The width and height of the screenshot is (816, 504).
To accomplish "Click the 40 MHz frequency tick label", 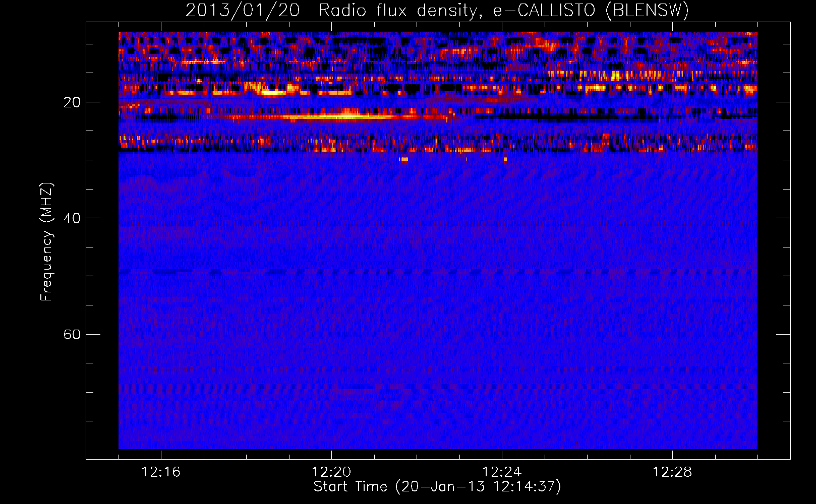I will click(72, 218).
